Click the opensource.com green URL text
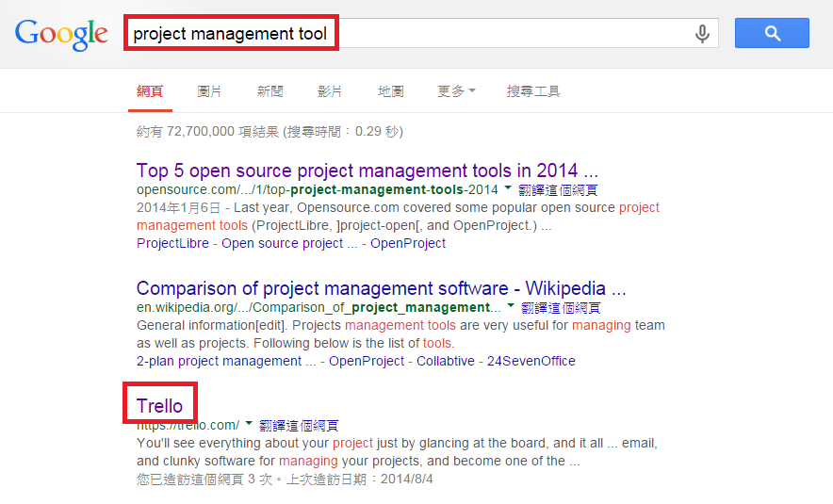The image size is (833, 504). (x=318, y=189)
